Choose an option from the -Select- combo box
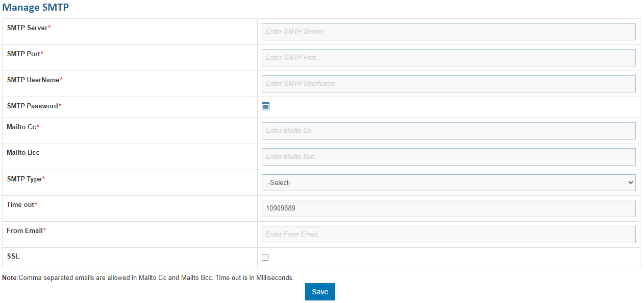The image size is (644, 303). [x=448, y=182]
